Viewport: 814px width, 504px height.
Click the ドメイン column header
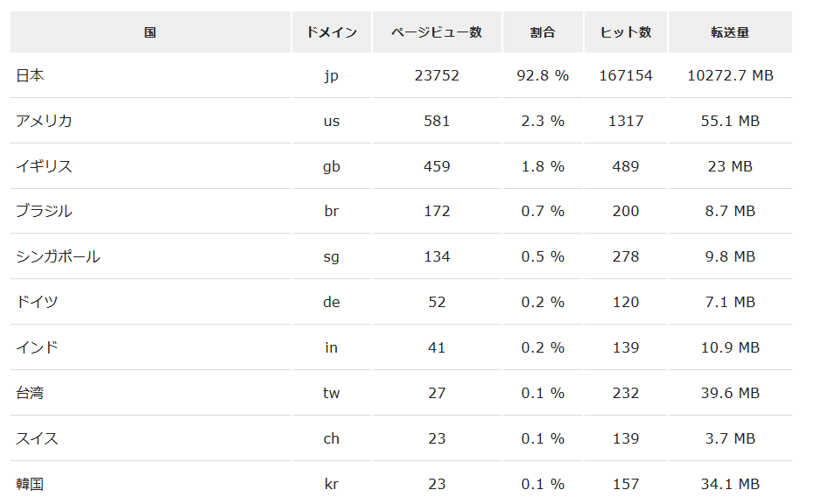[x=332, y=32]
